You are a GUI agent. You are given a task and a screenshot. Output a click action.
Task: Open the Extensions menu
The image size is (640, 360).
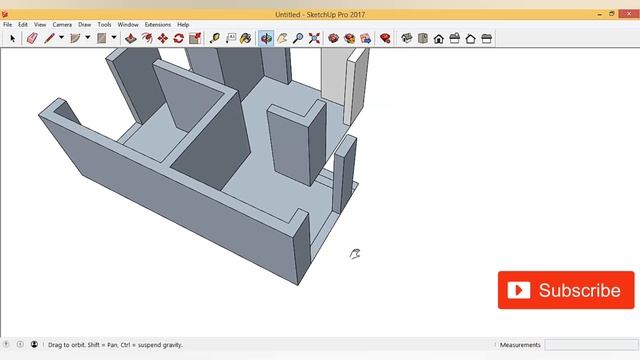[x=158, y=24]
